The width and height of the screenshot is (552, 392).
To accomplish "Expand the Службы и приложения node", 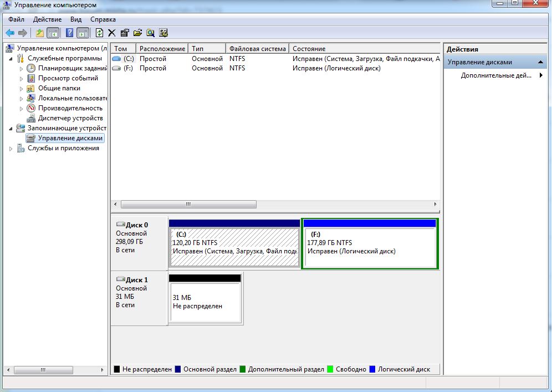I will coord(12,149).
